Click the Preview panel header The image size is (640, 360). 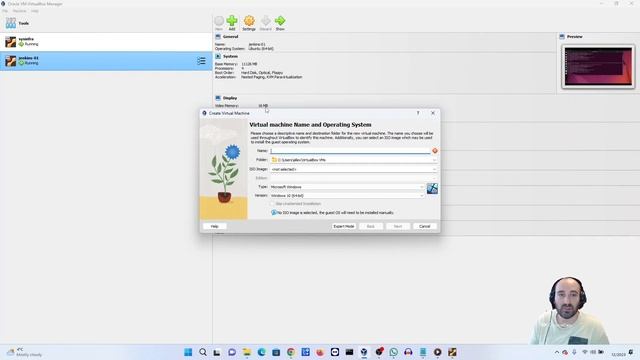(x=574, y=37)
